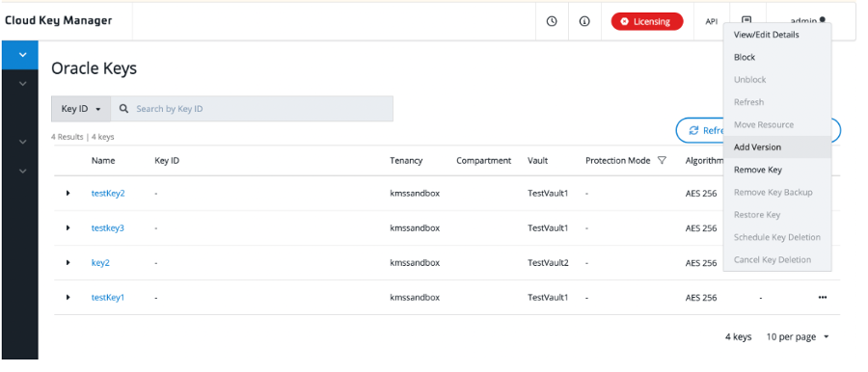Click the Refresh entry in context menu
The image size is (868, 372).
click(x=776, y=102)
